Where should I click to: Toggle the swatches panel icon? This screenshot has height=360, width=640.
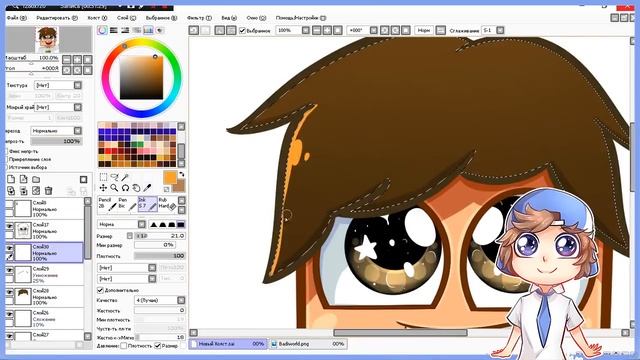pyautogui.click(x=148, y=30)
